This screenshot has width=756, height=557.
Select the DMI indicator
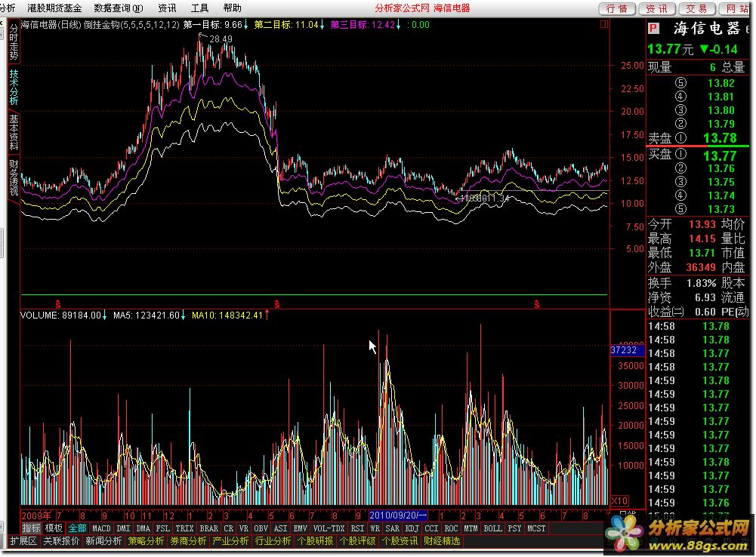(x=123, y=528)
